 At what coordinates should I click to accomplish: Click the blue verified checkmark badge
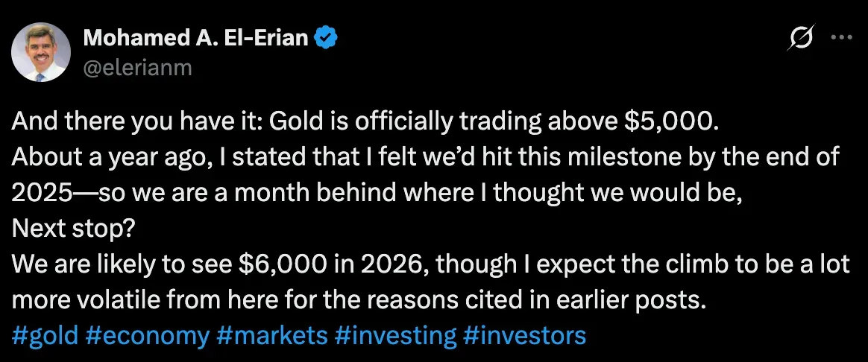(x=326, y=38)
